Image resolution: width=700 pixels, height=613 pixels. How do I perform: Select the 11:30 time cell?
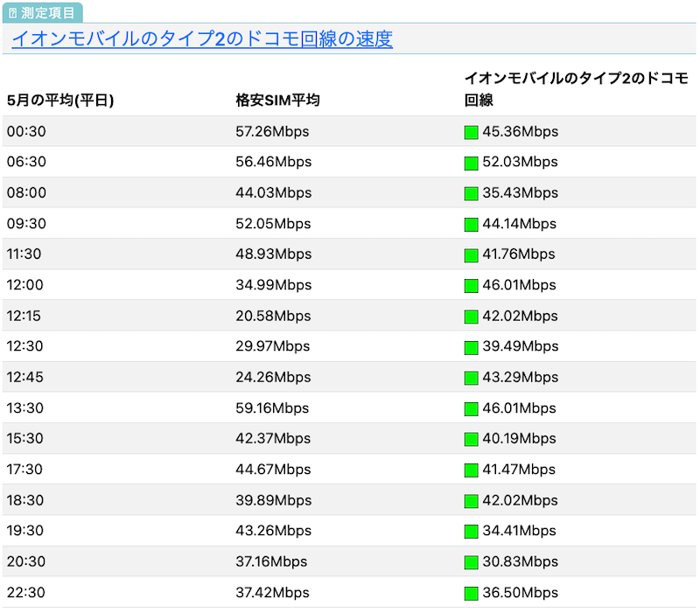(24, 254)
